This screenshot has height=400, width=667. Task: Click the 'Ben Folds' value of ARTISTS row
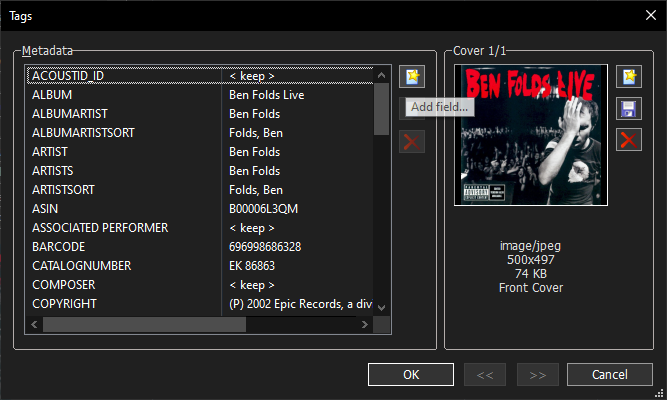click(254, 171)
